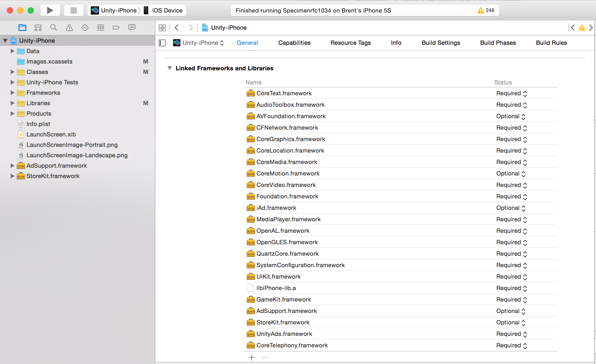Switch to the Build Settings tab
Image resolution: width=596 pixels, height=364 pixels.
coord(441,43)
